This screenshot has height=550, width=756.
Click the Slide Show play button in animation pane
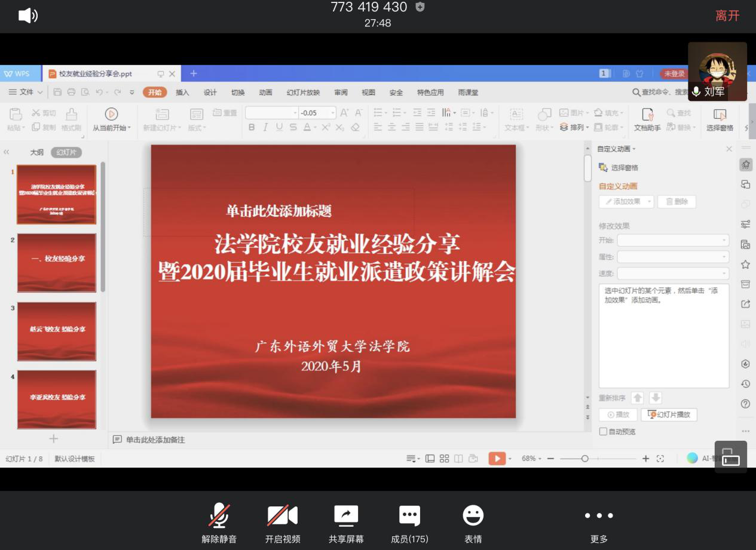pyautogui.click(x=669, y=414)
